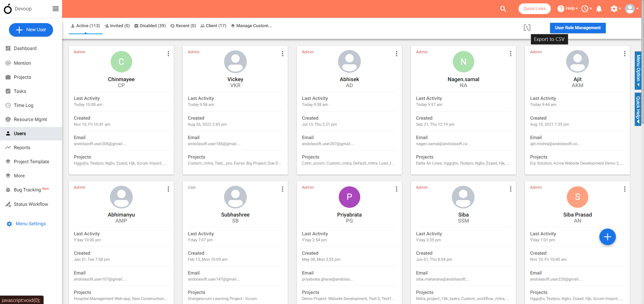Open the Client users tab
Screen dimensions: 644x304
point(213,25)
